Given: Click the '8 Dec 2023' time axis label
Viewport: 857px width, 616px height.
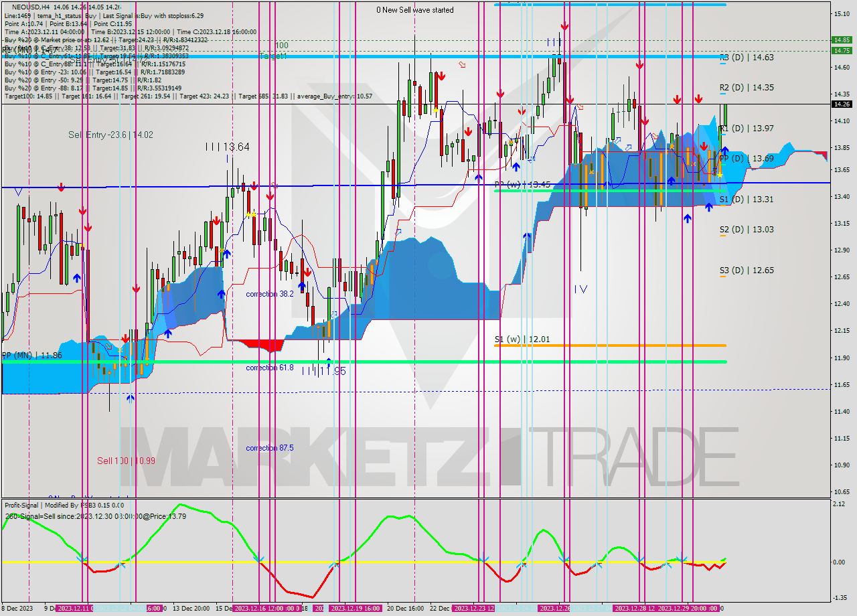Looking at the screenshot, I should 17,609.
